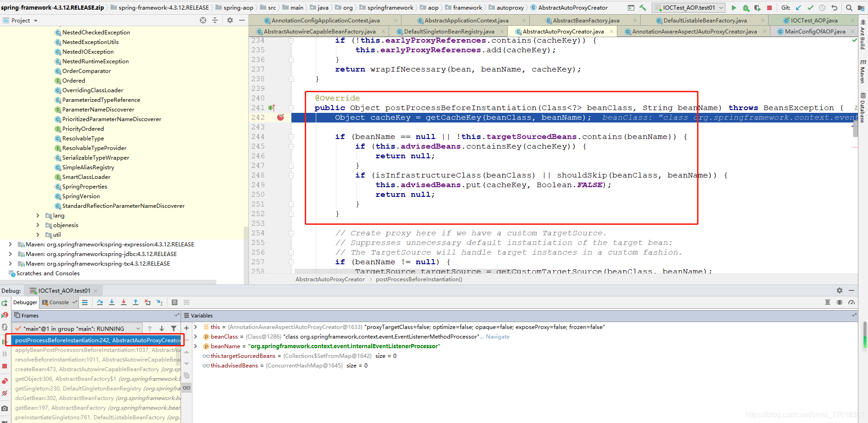Mute breakpoints in the debug sidebar
Screen dimensions: 868x423
point(5,393)
